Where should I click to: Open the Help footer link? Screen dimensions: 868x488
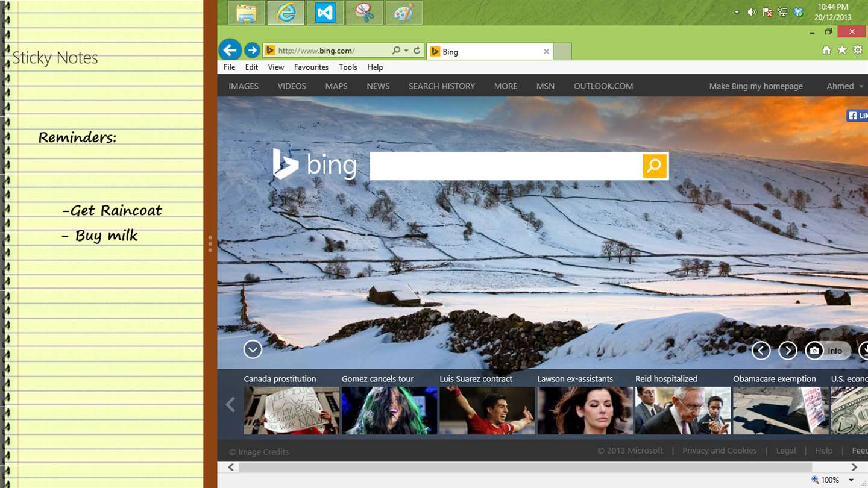(x=824, y=451)
